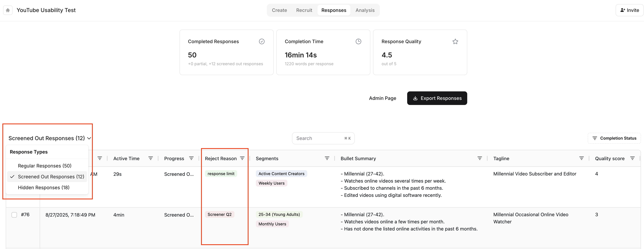Open the Completion Status filter

pos(614,138)
